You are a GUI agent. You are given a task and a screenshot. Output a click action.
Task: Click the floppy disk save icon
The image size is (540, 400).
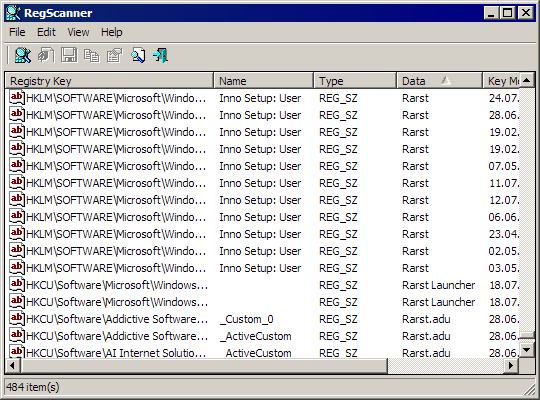[x=69, y=55]
